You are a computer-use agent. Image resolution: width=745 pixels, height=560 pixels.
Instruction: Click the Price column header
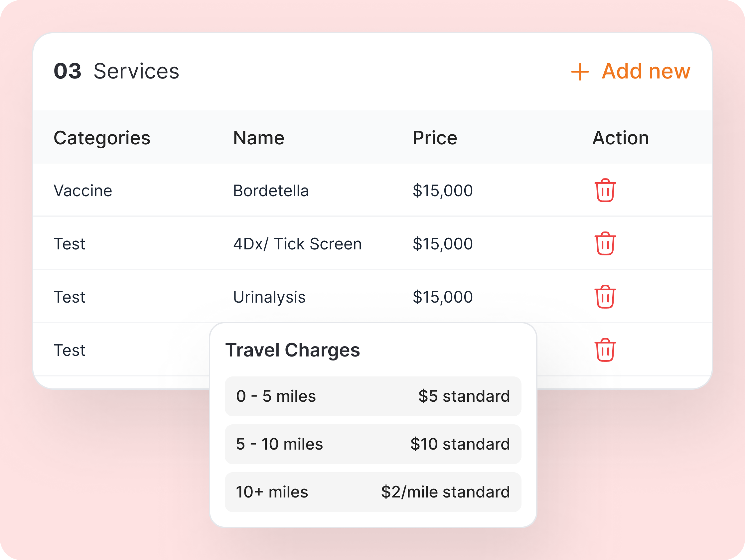pyautogui.click(x=435, y=138)
